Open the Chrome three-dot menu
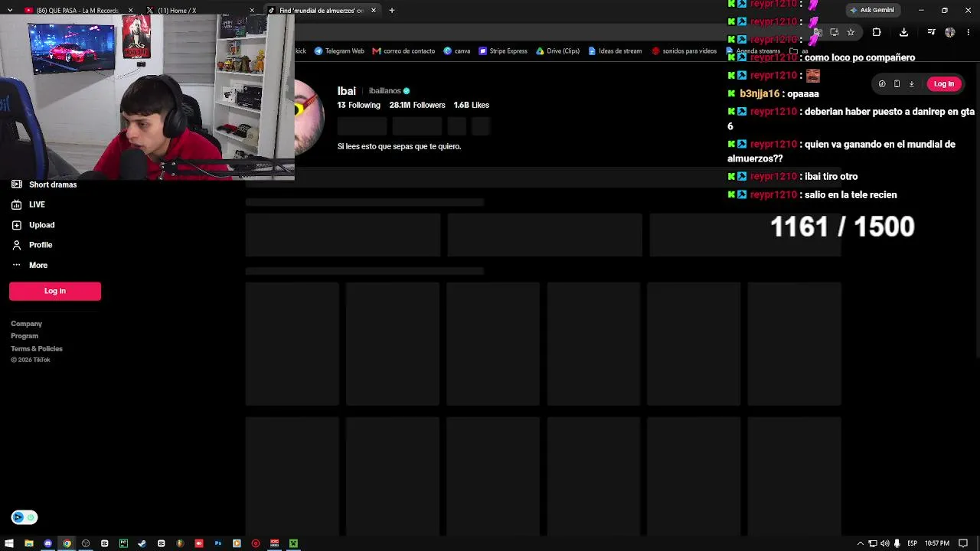This screenshot has width=980, height=551. [x=969, y=32]
